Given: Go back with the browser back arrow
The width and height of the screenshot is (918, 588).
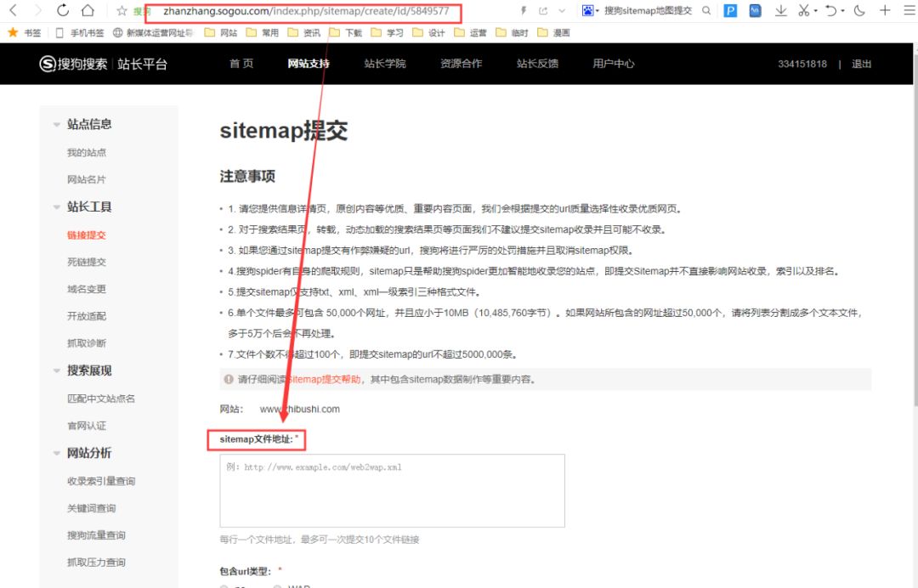Looking at the screenshot, I should pyautogui.click(x=14, y=10).
